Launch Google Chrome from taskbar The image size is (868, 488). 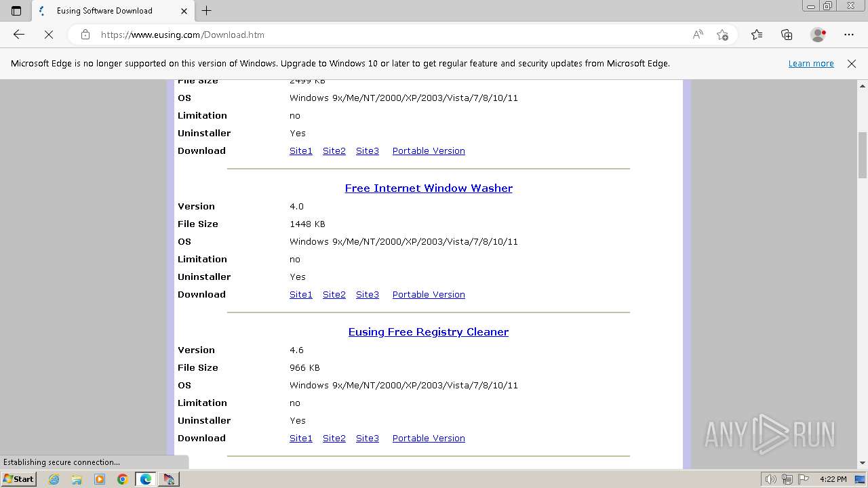pos(123,479)
